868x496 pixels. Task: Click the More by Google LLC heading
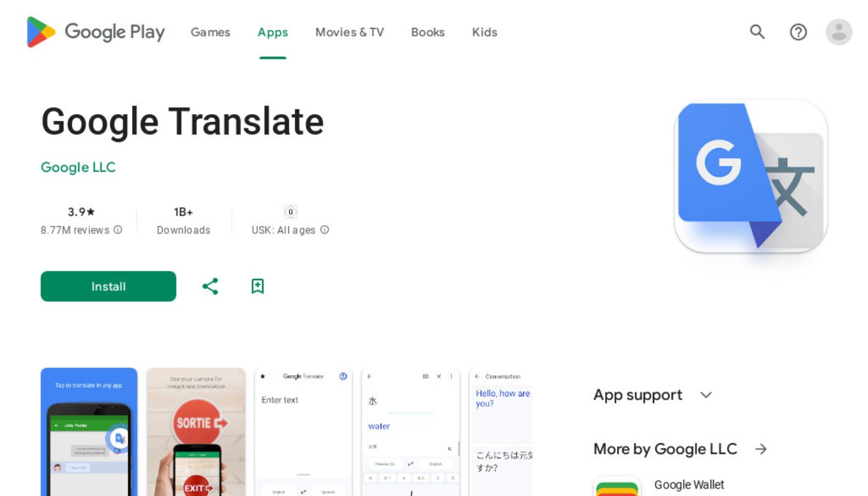click(665, 449)
